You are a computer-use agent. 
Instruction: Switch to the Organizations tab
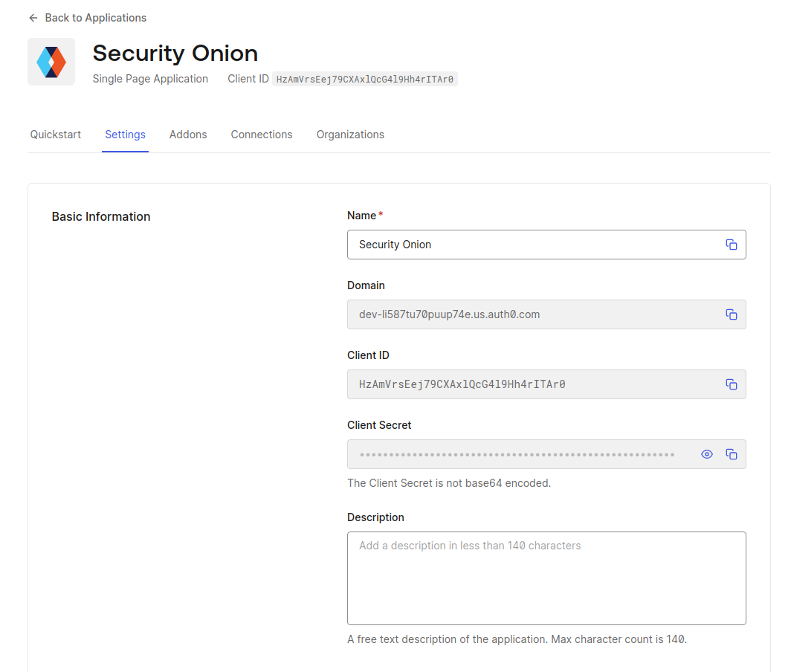[350, 135]
